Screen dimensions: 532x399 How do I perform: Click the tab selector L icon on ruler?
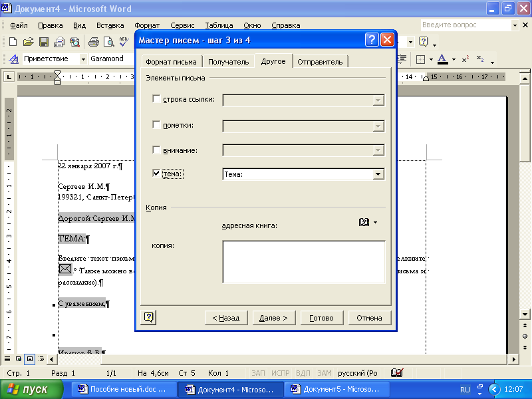(9, 77)
